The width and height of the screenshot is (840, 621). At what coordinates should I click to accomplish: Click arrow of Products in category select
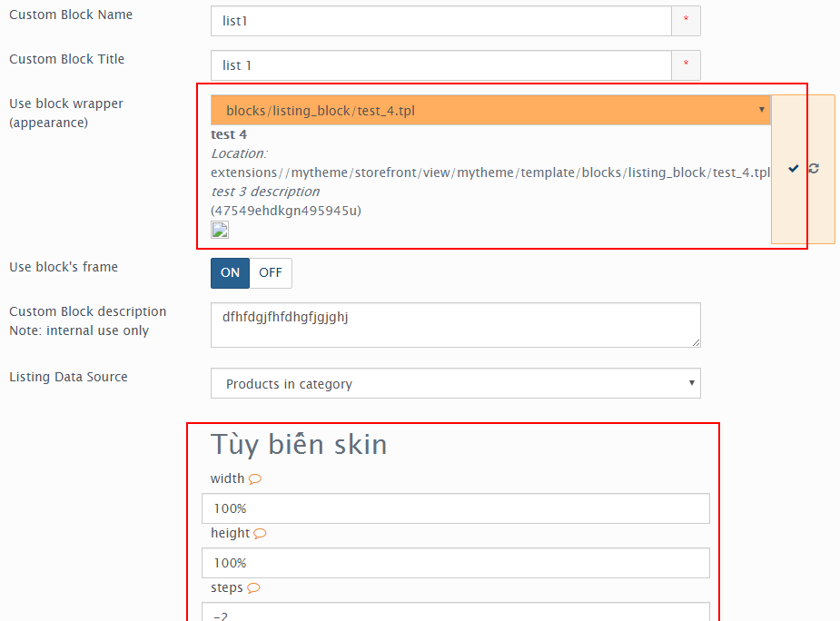point(692,383)
